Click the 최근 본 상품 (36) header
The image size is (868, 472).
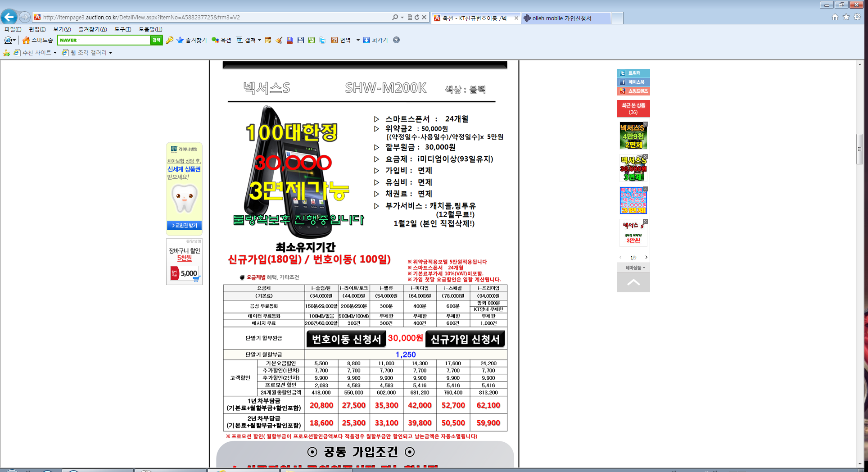633,109
